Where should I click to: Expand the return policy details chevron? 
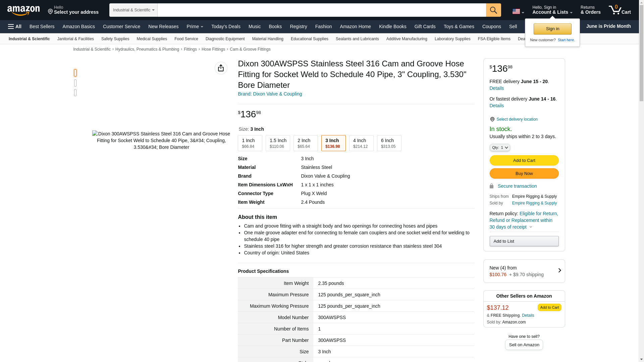[531, 227]
